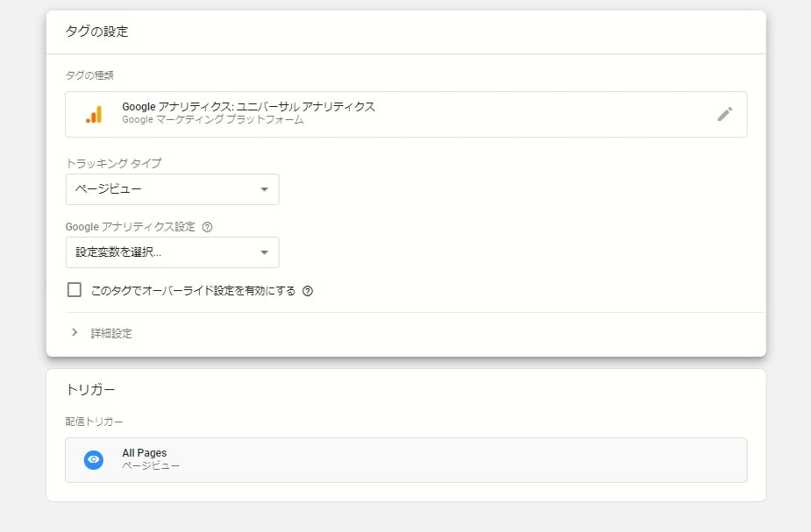This screenshot has height=532, width=811.
Task: Click the タグの種類 label
Action: (89, 75)
